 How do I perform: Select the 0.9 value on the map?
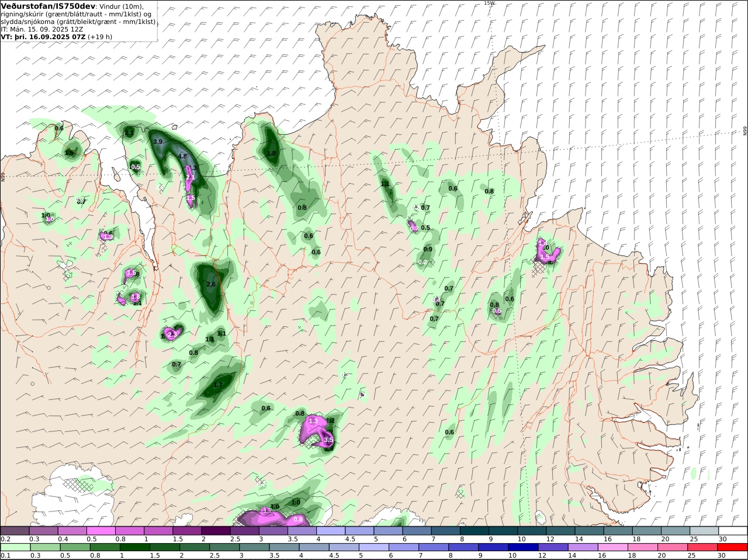[428, 249]
